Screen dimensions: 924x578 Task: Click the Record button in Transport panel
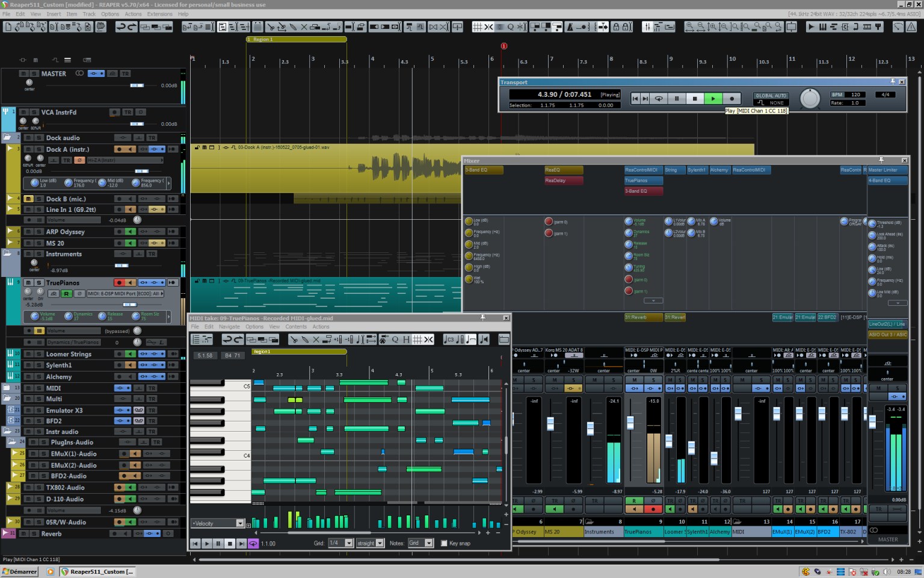(731, 99)
